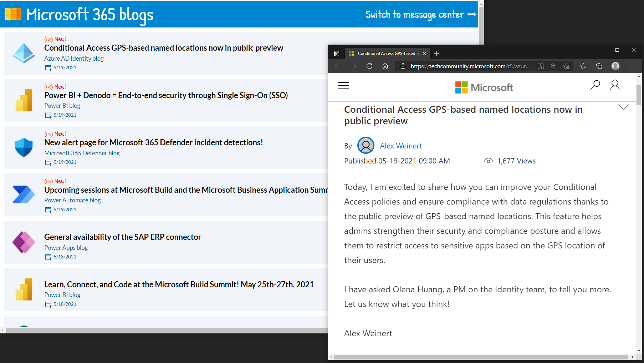Open a new browser tab
Image resolution: width=644 pixels, height=363 pixels.
(x=436, y=54)
